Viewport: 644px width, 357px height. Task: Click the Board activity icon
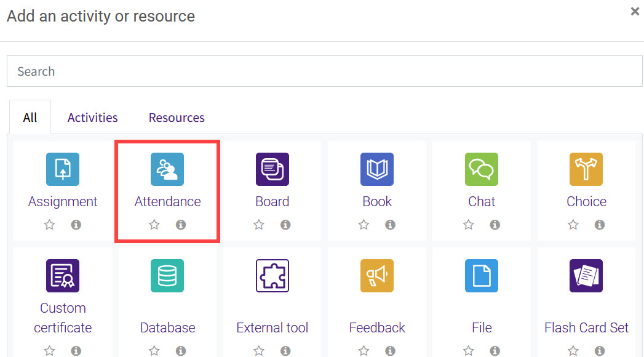point(272,169)
